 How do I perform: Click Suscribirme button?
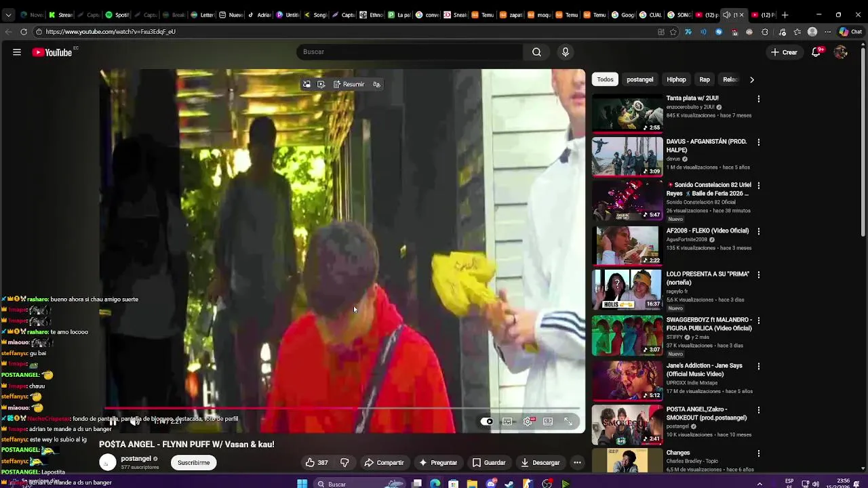coord(194,463)
